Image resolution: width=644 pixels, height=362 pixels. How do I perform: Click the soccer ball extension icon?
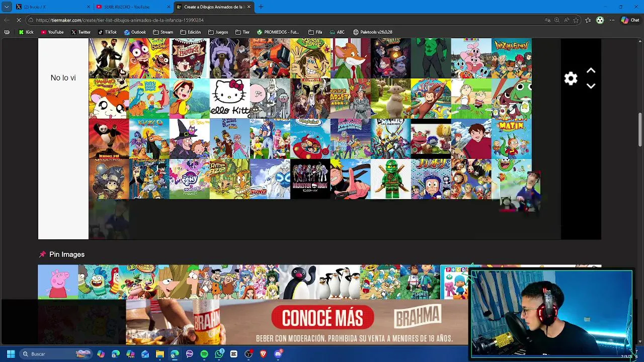point(600,20)
